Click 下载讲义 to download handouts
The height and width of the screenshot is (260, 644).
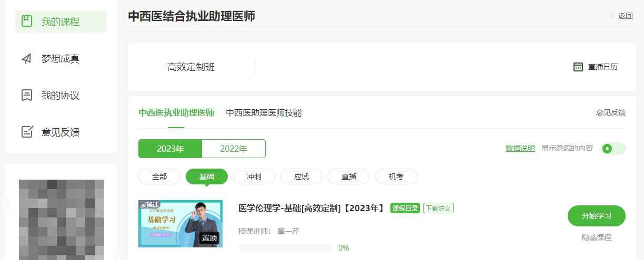(x=438, y=208)
